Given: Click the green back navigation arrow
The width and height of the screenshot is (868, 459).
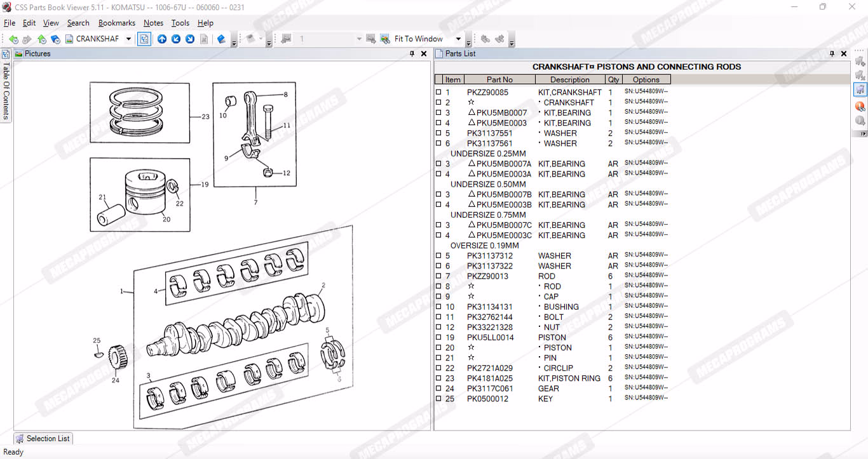Looking at the screenshot, I should (x=13, y=39).
